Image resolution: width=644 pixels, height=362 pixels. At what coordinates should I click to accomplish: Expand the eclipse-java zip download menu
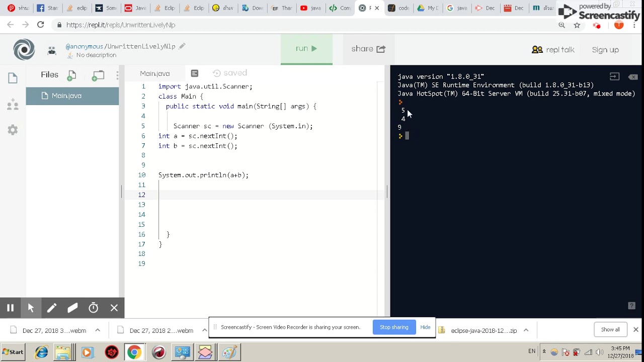526,330
